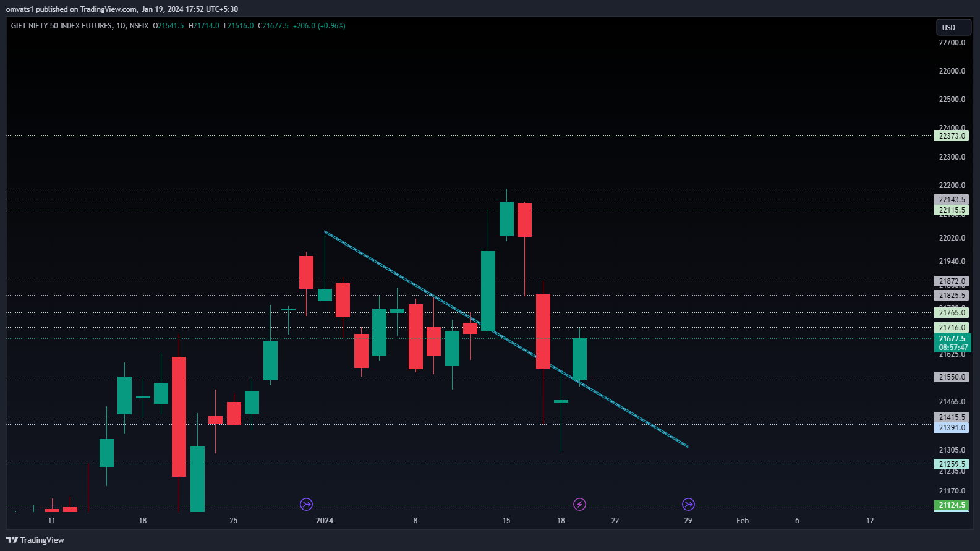Click the low value L21516.0
Viewport: 980px width, 551px height.
(x=239, y=26)
